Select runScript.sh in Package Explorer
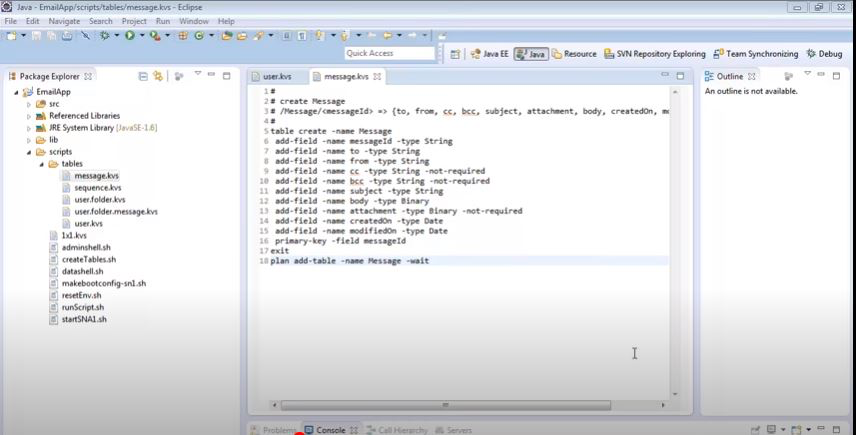 click(x=82, y=307)
